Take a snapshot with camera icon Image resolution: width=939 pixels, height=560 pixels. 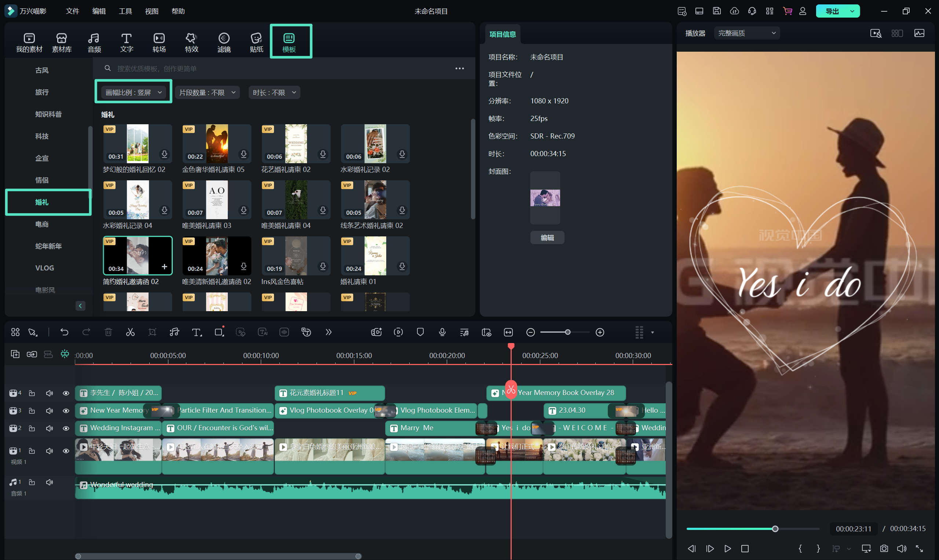click(884, 548)
